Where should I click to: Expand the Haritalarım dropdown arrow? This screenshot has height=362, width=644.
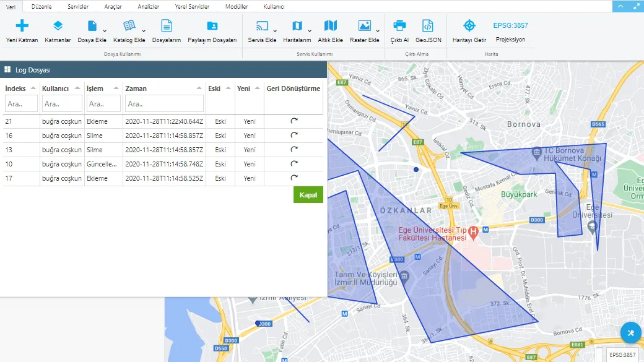310,31
